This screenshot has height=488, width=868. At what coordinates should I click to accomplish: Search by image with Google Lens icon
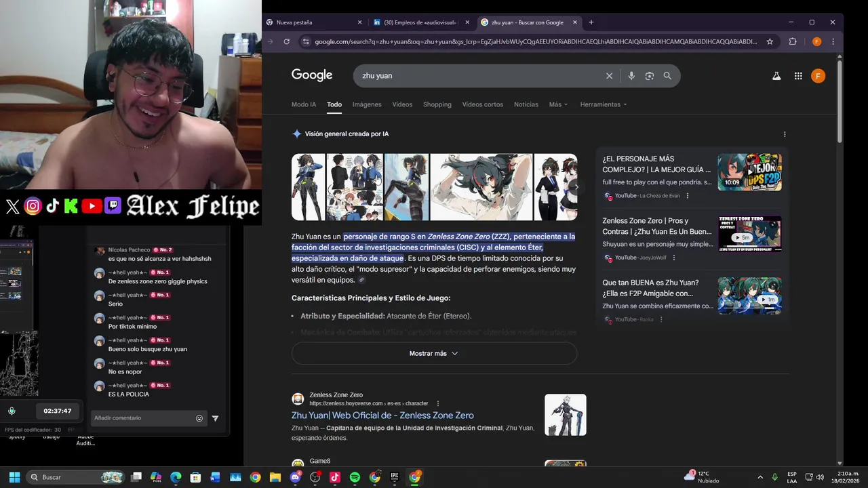[649, 76]
